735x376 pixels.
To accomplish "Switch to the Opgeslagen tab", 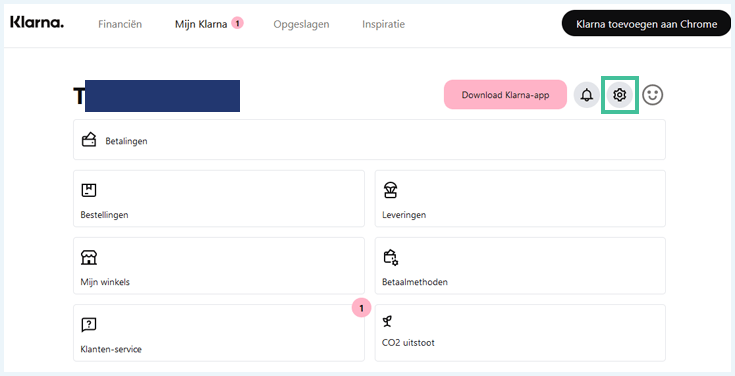I will tap(301, 24).
